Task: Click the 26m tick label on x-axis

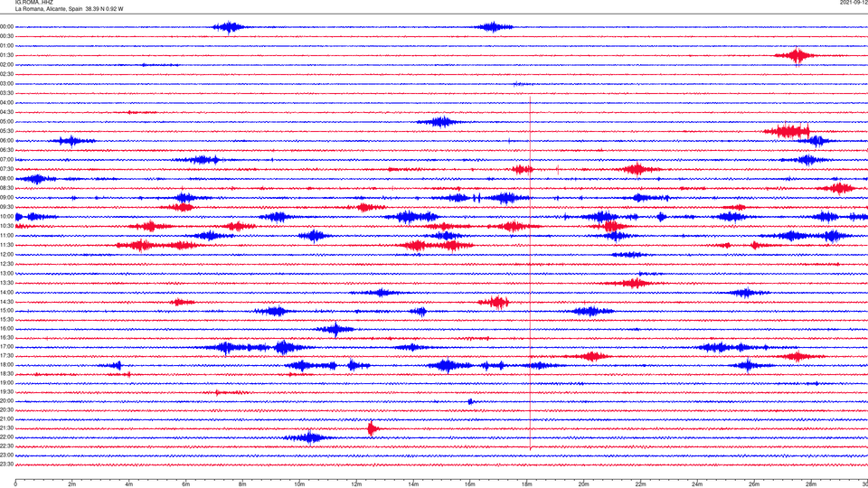Action: pyautogui.click(x=754, y=484)
